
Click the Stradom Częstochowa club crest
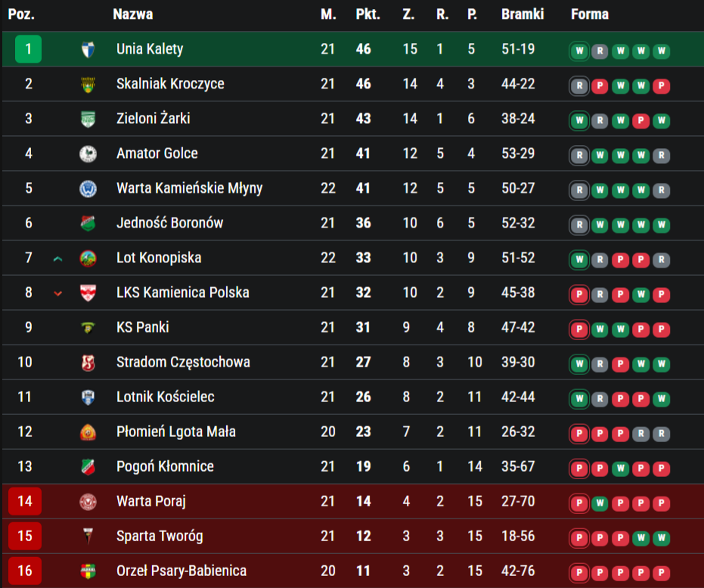click(x=88, y=362)
